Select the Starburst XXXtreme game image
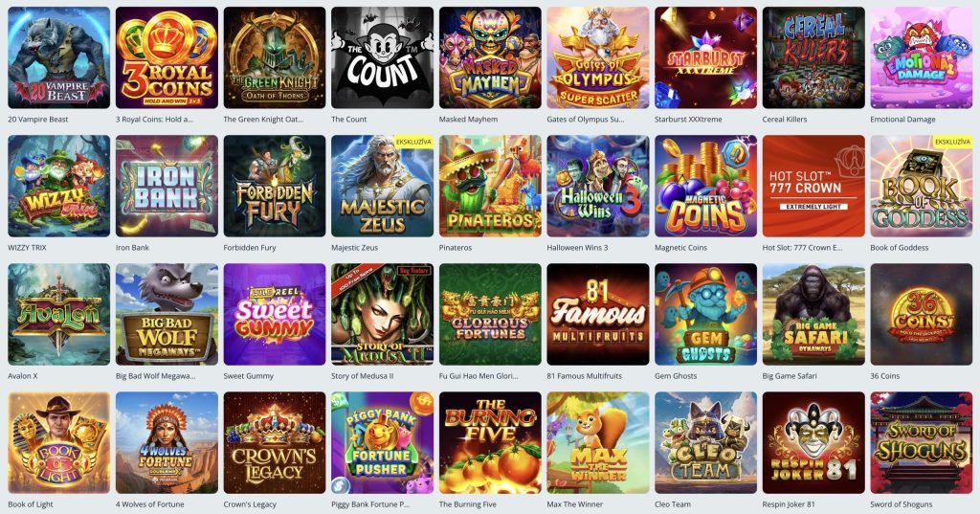 tap(705, 57)
